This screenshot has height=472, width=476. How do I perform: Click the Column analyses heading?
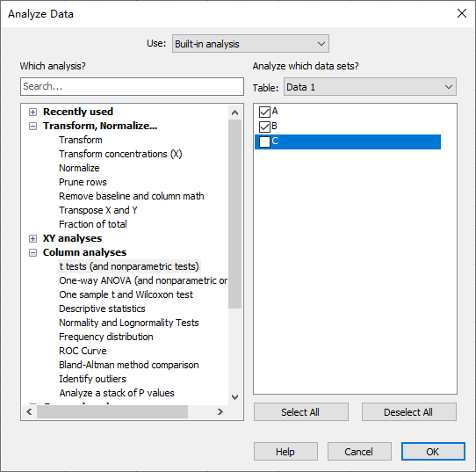[x=84, y=252]
